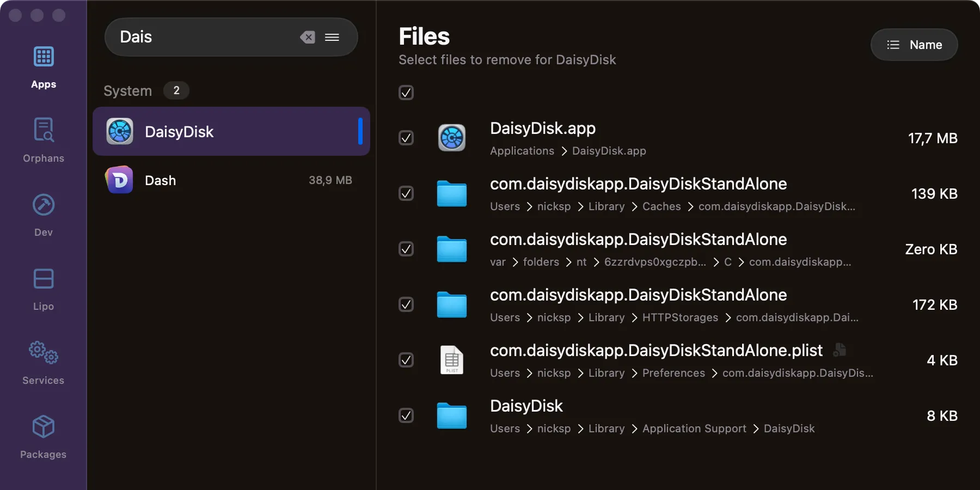Uncheck the DaisyDisk.app checkbox
The width and height of the screenshot is (980, 490).
point(406,138)
